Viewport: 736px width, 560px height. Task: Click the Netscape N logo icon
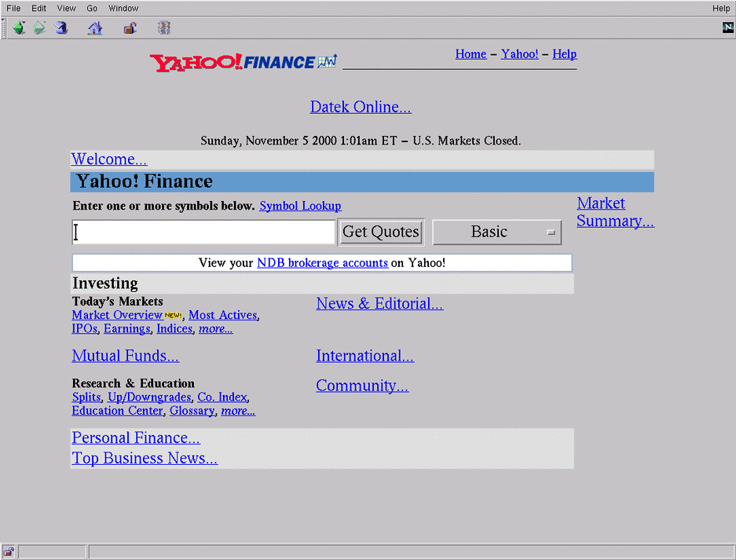pyautogui.click(x=727, y=27)
